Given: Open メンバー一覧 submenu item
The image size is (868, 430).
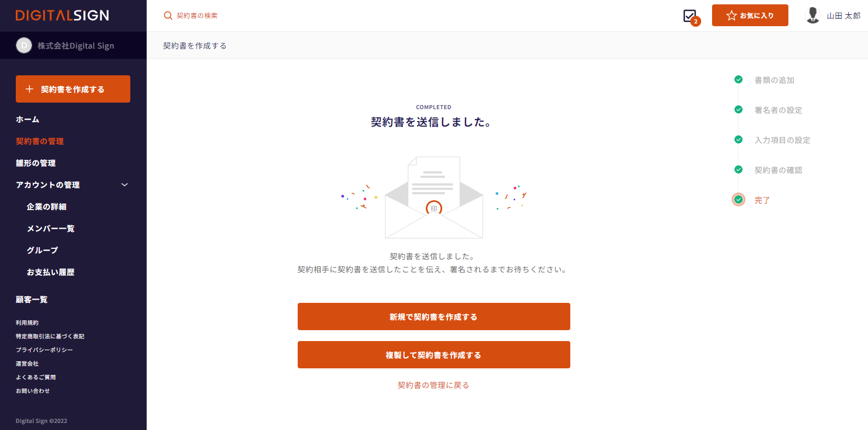Looking at the screenshot, I should 51,229.
